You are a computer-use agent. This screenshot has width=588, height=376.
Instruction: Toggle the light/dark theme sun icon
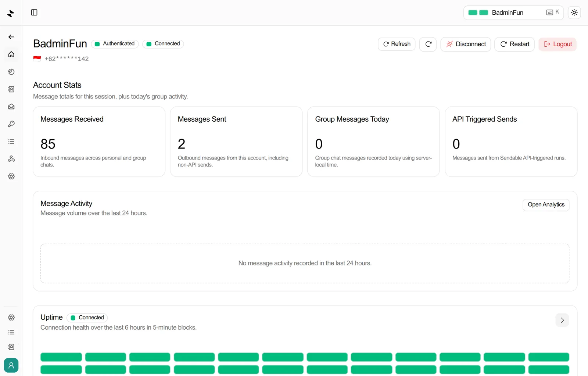pyautogui.click(x=574, y=12)
